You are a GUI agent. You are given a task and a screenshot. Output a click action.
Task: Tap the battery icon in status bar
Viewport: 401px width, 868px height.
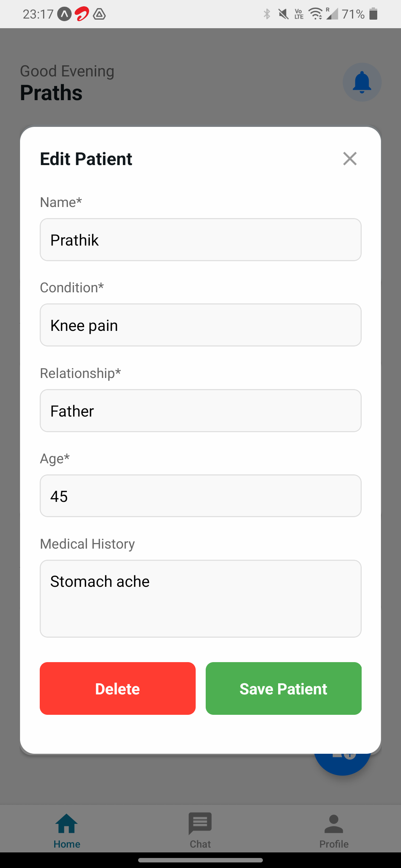[374, 14]
